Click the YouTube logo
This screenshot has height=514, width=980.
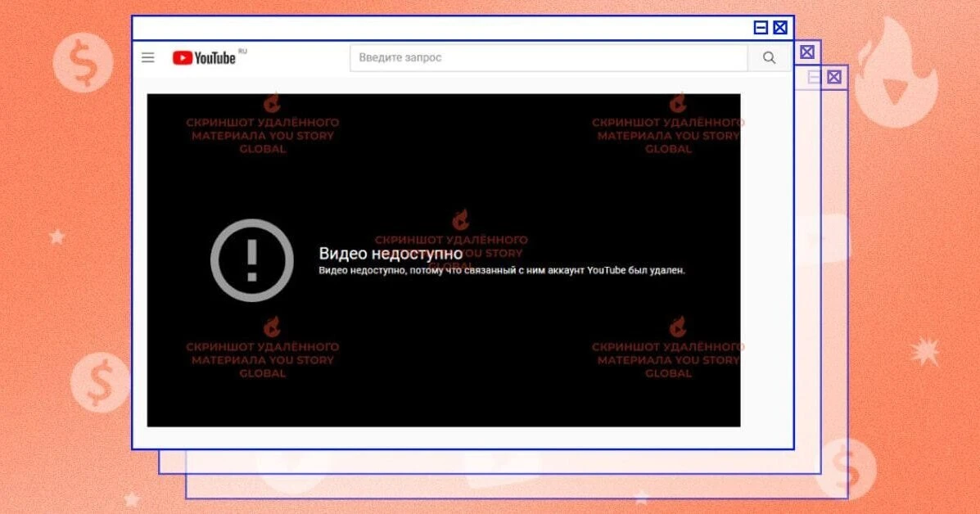point(204,58)
